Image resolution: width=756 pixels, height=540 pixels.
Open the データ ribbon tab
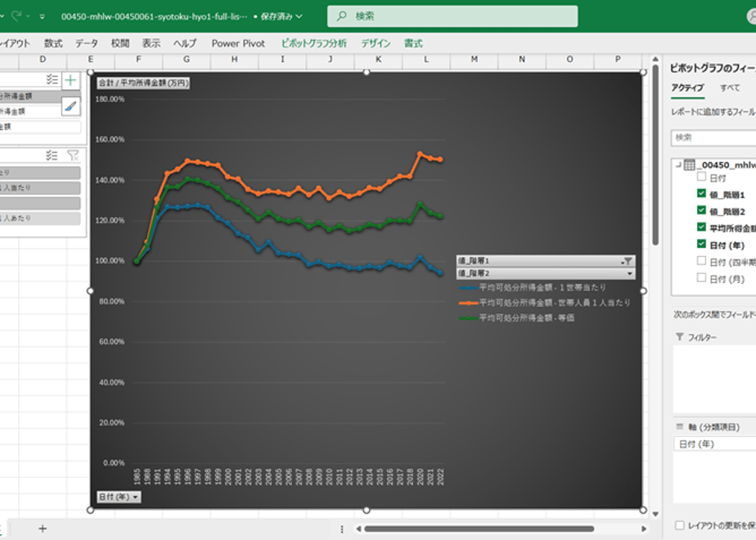pyautogui.click(x=87, y=43)
